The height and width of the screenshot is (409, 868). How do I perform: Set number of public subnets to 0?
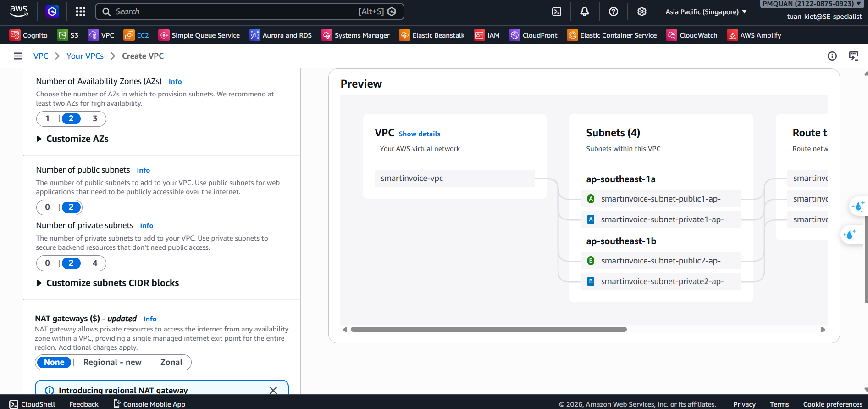[x=48, y=207]
